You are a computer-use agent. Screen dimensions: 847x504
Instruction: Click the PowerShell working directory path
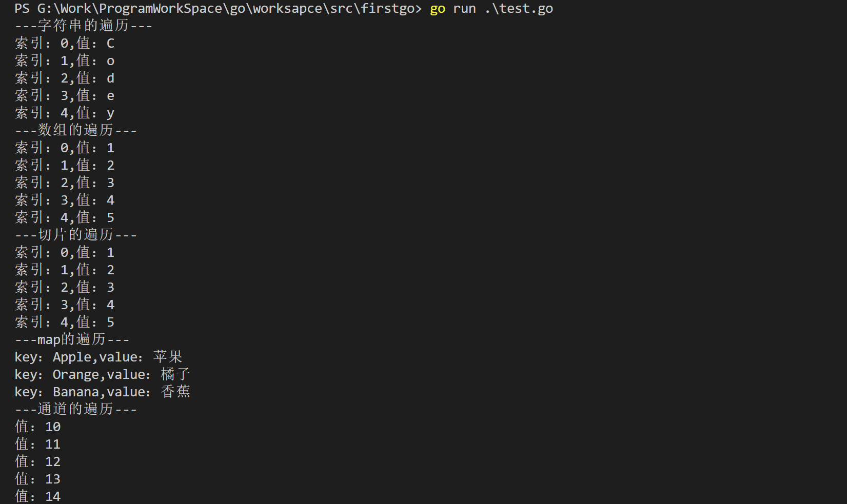229,9
